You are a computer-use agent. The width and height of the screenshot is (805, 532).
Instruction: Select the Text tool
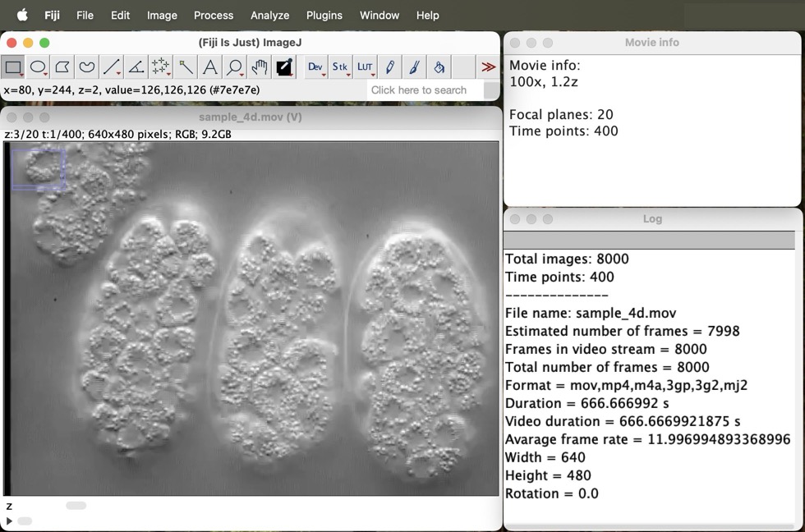coord(210,67)
